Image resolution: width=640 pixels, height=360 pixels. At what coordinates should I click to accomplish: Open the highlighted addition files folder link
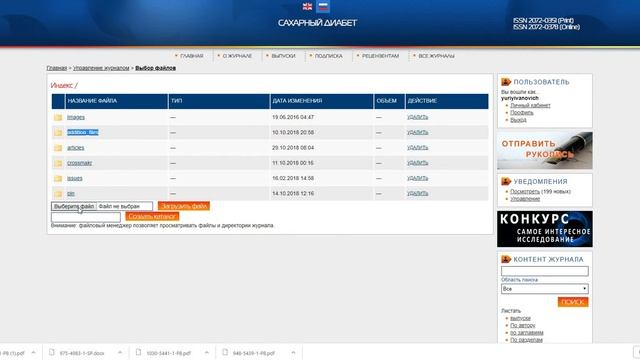[83, 132]
